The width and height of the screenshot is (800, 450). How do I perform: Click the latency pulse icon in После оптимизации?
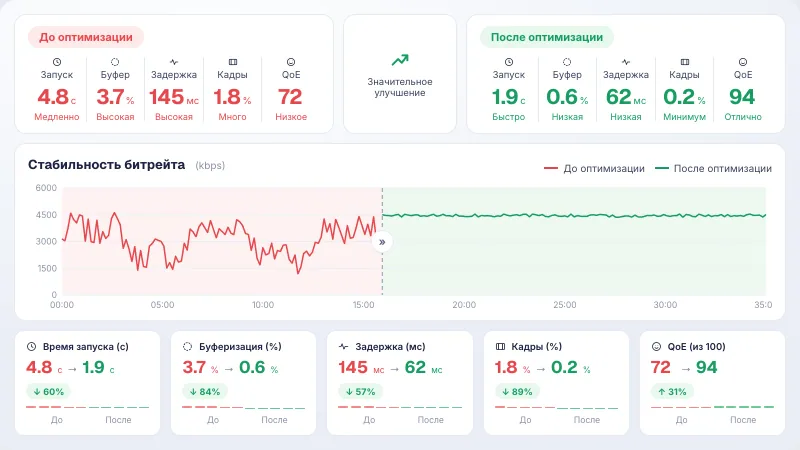[626, 62]
